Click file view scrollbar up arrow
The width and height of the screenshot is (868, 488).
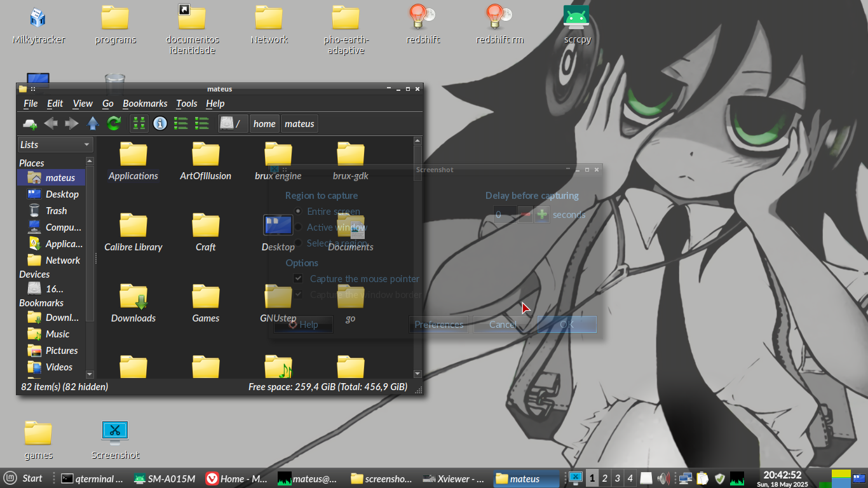pyautogui.click(x=417, y=140)
